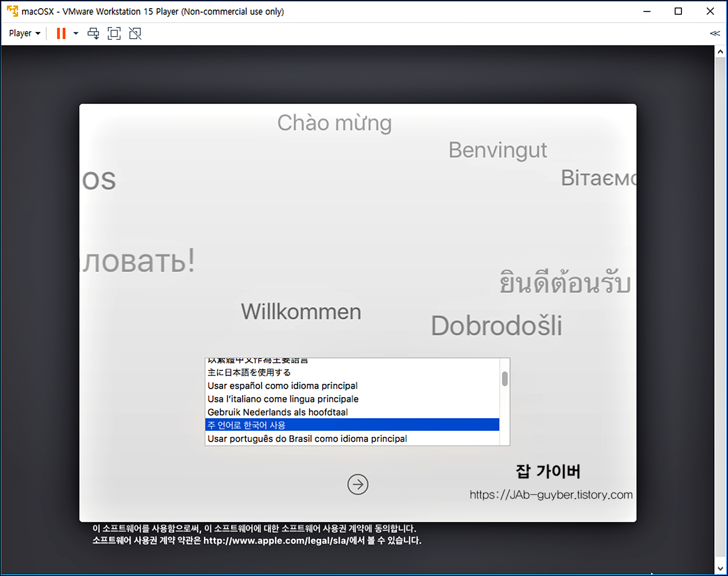
Task: Expand the power options dropdown arrow
Action: [x=76, y=33]
